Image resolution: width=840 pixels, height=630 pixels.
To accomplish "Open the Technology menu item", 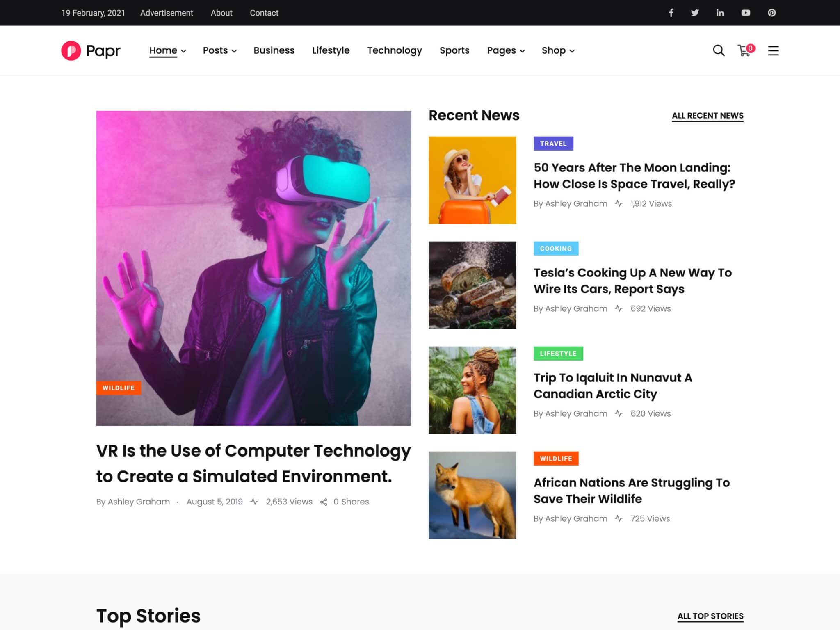I will tap(395, 50).
